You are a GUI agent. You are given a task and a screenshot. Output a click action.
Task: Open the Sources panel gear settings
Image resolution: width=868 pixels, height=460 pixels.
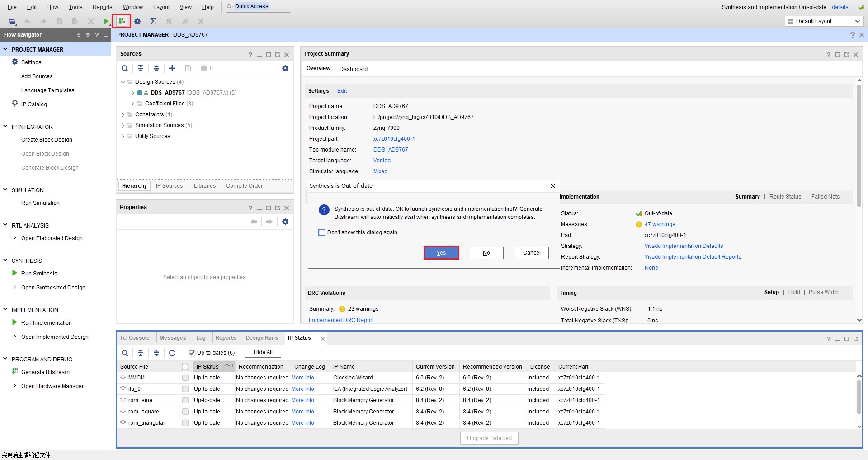pyautogui.click(x=285, y=68)
